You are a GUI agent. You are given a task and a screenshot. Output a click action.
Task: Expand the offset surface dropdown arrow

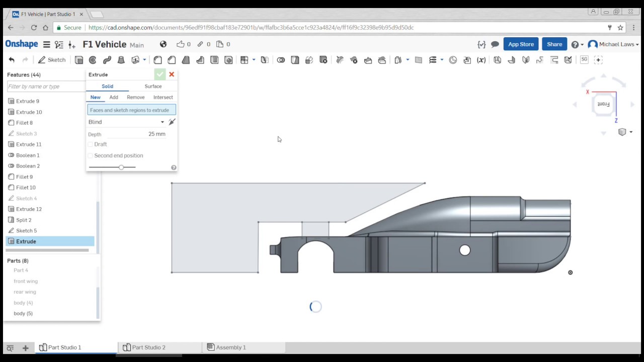click(x=408, y=60)
